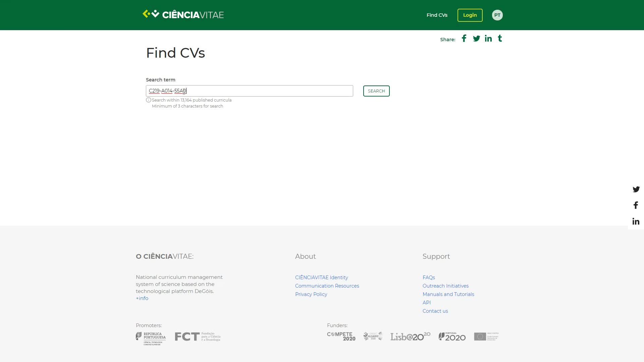Click the Login button
644x362 pixels.
(x=470, y=15)
